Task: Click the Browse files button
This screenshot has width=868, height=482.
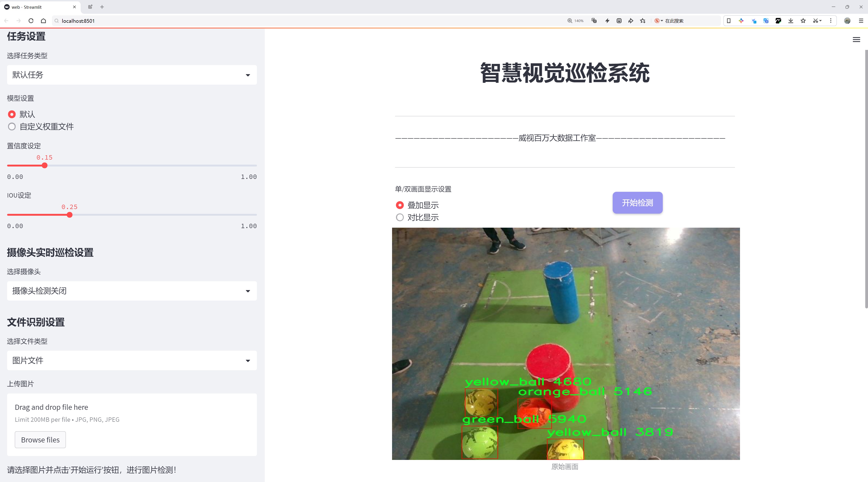Action: (40, 439)
